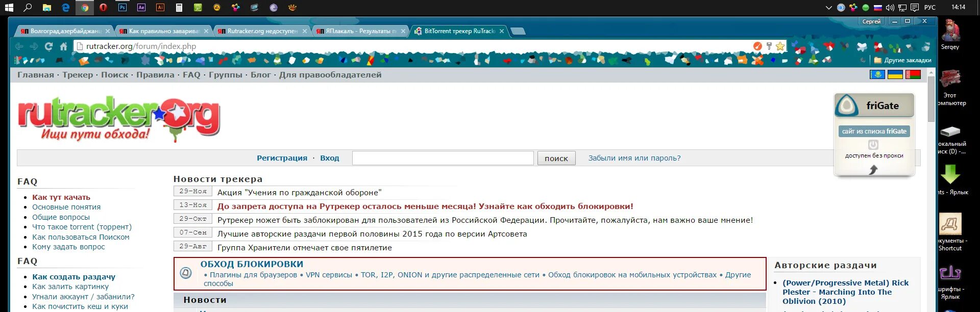Launch Microsoft Edge from the taskbar
This screenshot has height=312, width=980.
(x=66, y=8)
